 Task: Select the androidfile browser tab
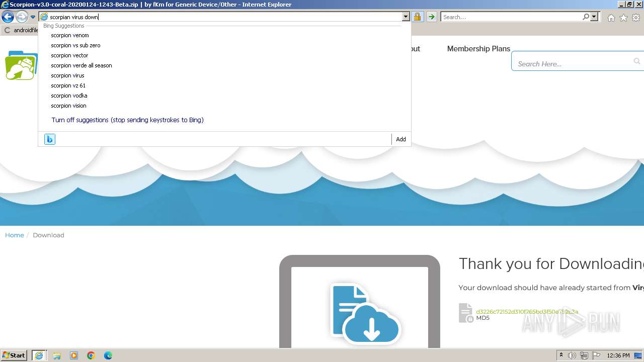[20, 30]
